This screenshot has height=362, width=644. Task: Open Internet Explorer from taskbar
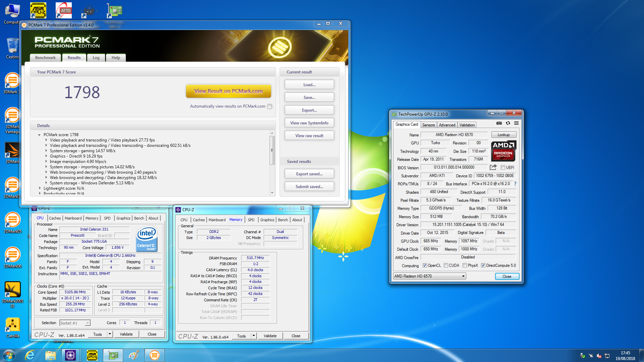(x=30, y=355)
